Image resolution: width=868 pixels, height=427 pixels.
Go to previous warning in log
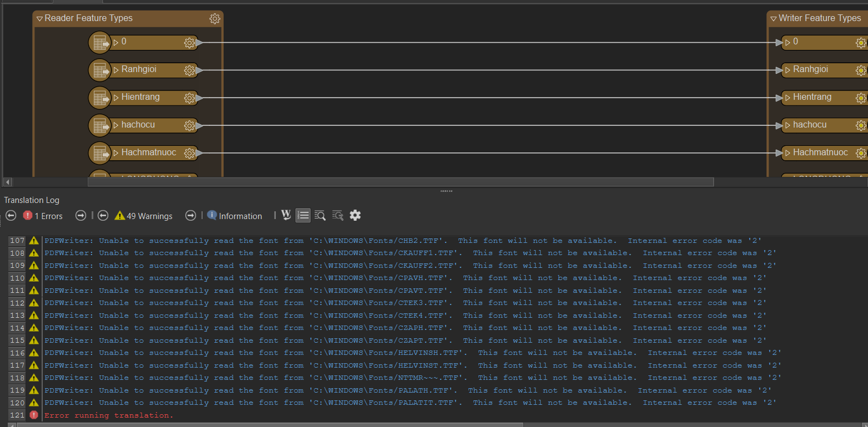tap(103, 216)
